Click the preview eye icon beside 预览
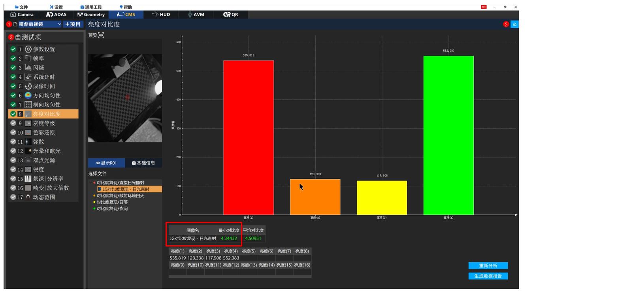 point(101,35)
